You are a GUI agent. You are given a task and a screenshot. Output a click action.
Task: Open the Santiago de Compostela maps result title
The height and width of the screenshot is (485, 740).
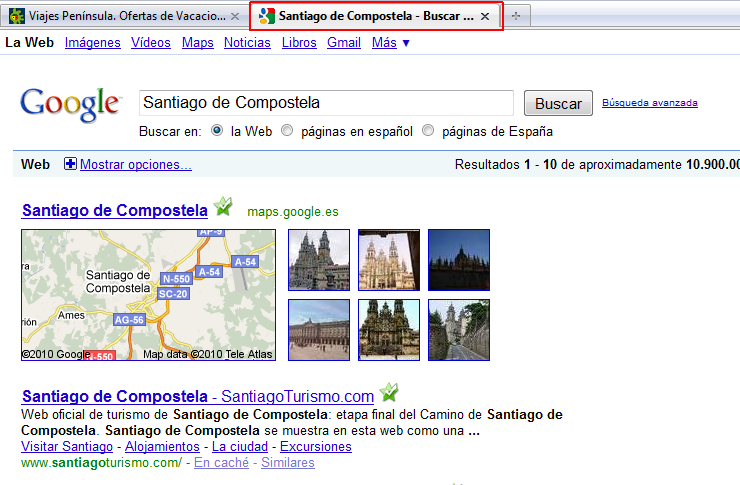[115, 210]
